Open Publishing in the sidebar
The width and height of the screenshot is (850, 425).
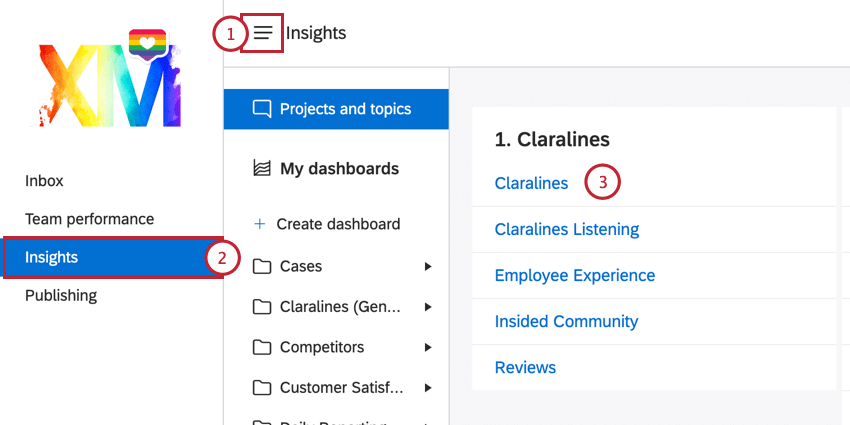[x=61, y=295]
